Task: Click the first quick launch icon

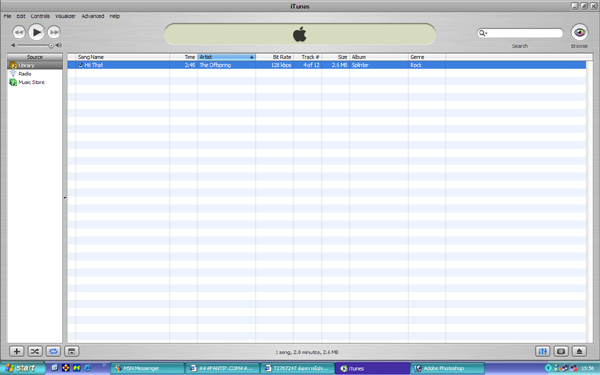Action: point(55,368)
